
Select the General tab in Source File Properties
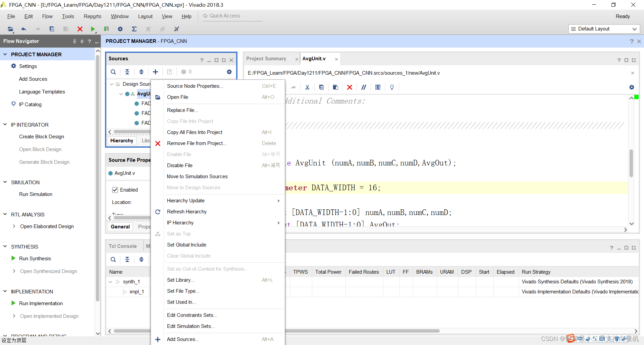coord(120,227)
